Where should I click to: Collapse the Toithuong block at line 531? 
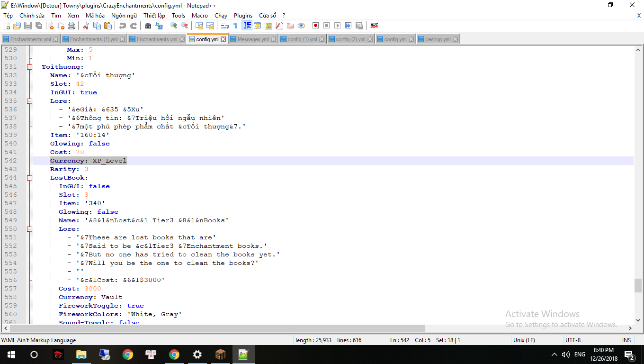[x=29, y=67]
